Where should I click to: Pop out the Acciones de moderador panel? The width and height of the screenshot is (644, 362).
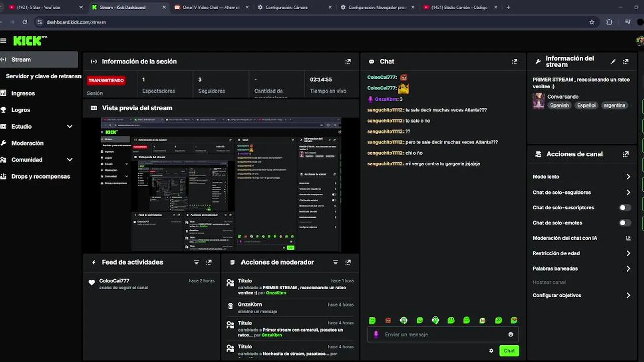click(348, 262)
